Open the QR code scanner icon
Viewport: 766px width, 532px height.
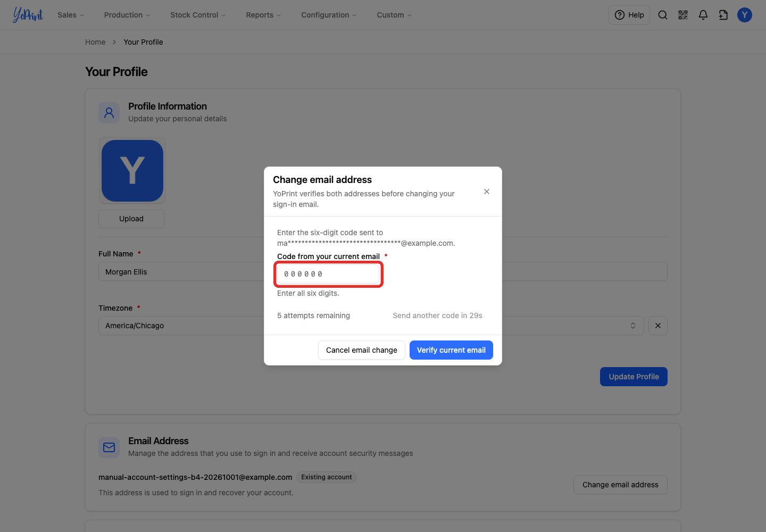683,15
